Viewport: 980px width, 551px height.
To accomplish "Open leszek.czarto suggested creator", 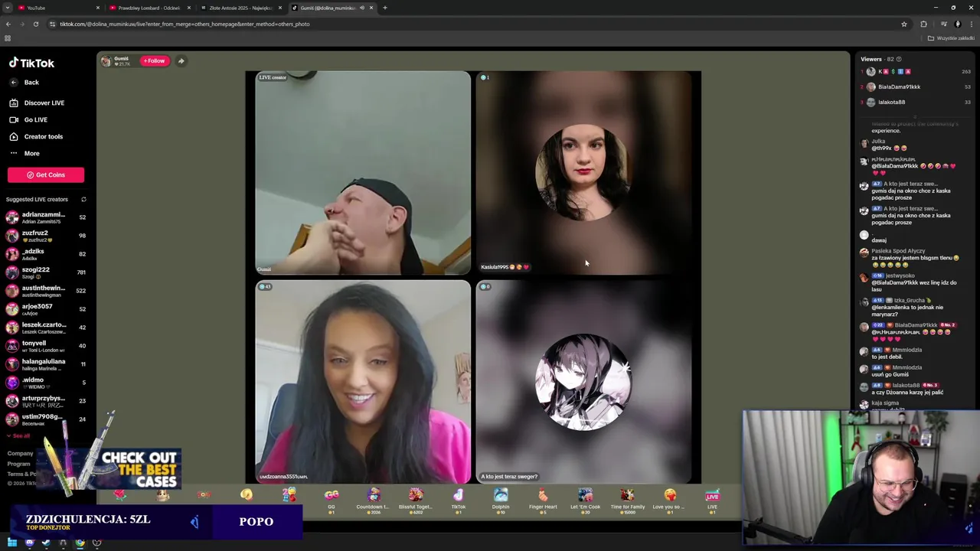I will pos(46,328).
